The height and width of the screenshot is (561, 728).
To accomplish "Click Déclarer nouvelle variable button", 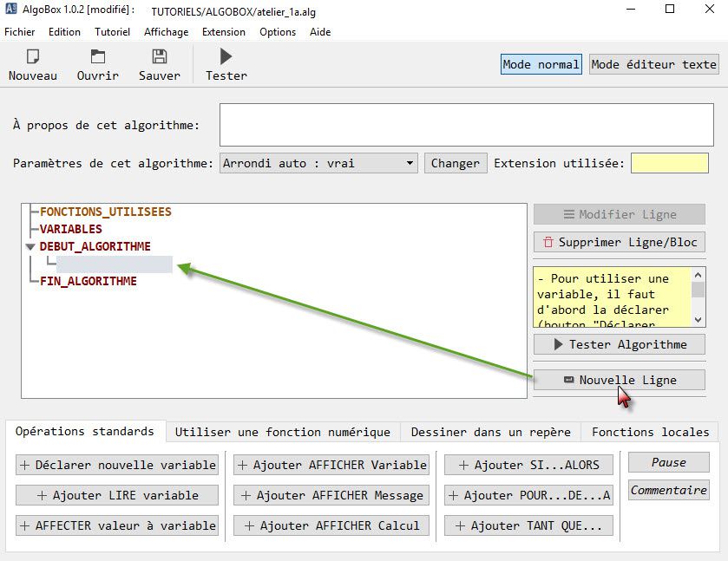I will (117, 465).
